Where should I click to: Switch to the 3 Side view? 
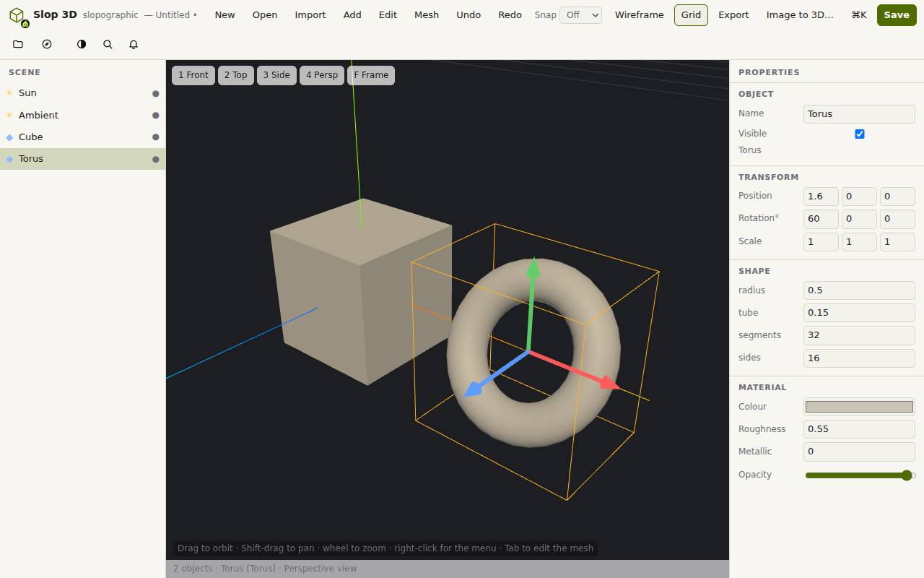click(x=276, y=75)
